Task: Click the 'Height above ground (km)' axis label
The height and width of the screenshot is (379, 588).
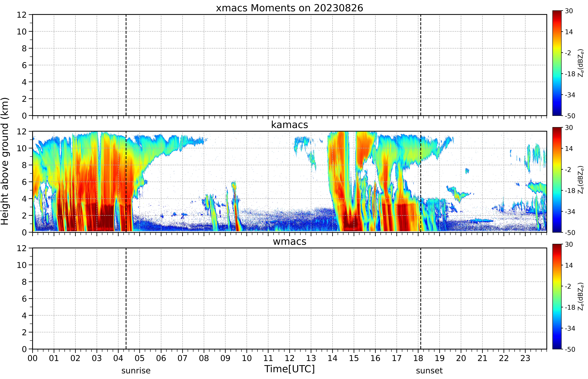Action: point(5,161)
